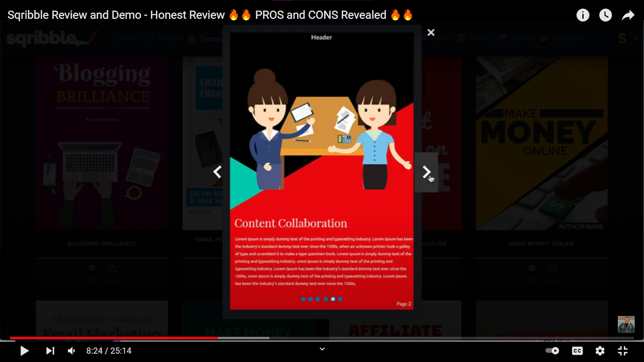Play the video
The height and width of the screenshot is (362, 644).
click(x=25, y=351)
